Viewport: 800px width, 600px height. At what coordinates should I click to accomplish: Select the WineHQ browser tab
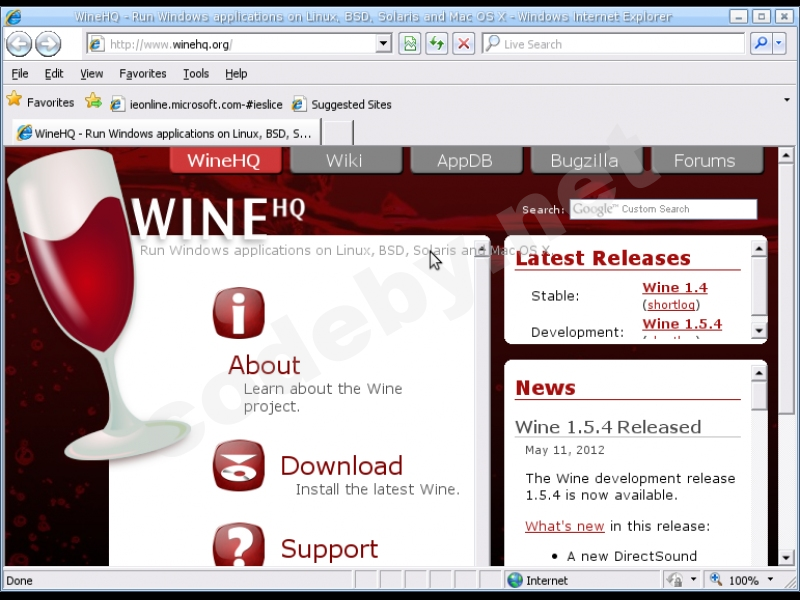tap(166, 133)
